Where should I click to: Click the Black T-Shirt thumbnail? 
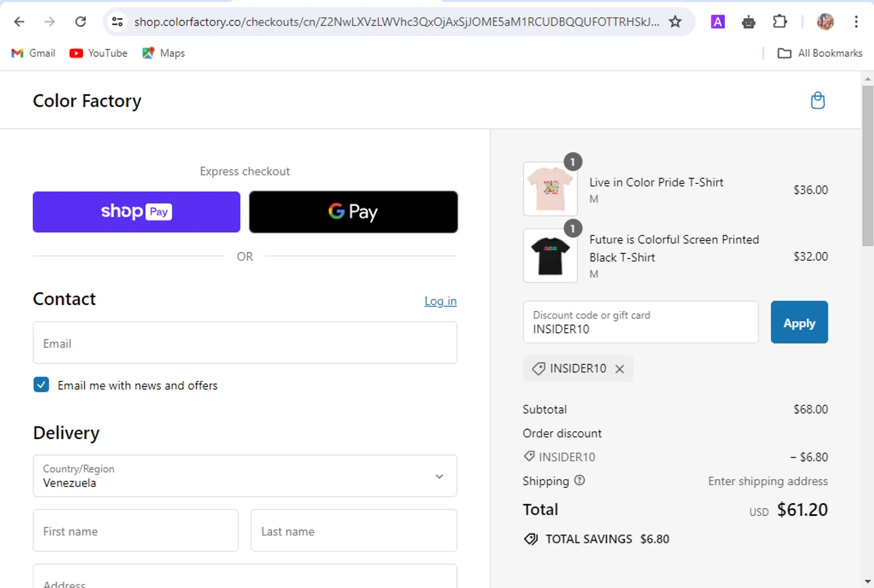pyautogui.click(x=551, y=256)
